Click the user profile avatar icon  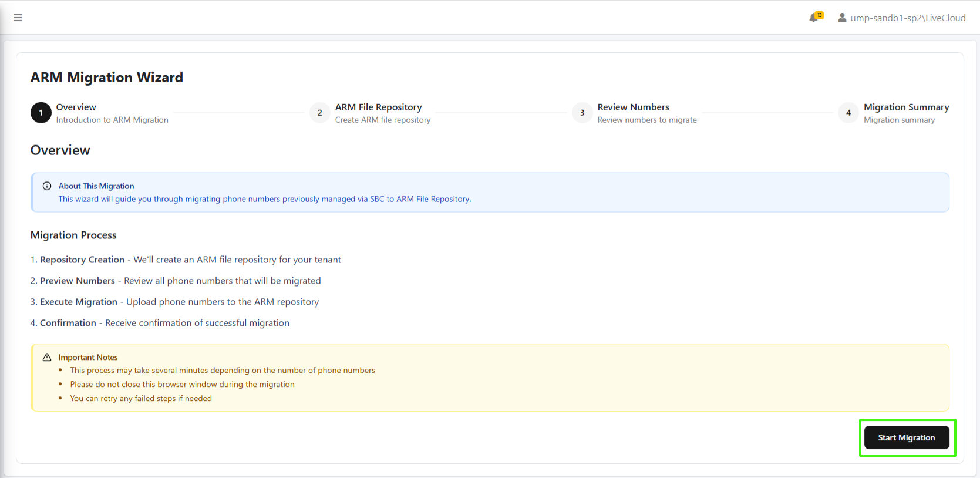point(842,18)
